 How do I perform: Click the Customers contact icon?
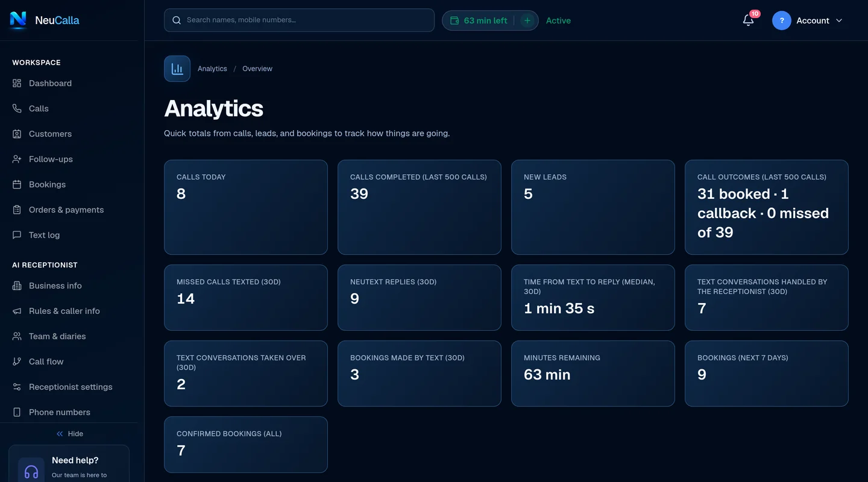pos(17,134)
